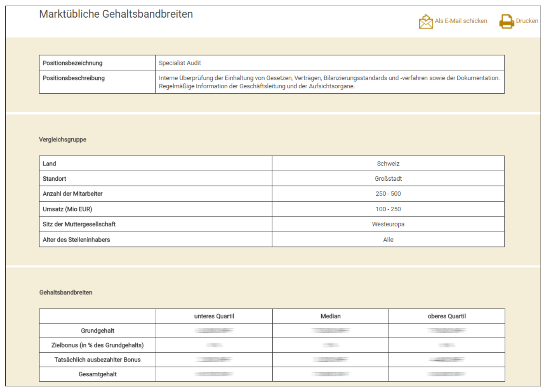The image size is (547, 392).
Task: Click the '250 - 500' value cell
Action: (388, 194)
